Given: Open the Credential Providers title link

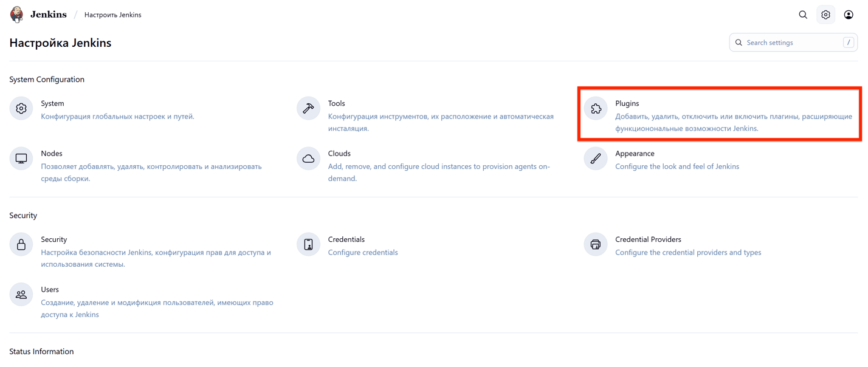Looking at the screenshot, I should [x=648, y=239].
